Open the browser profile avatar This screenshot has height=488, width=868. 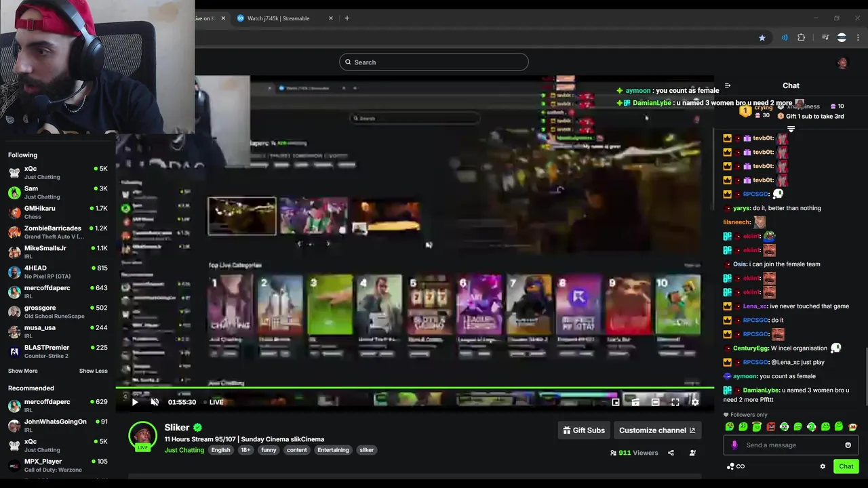tap(842, 38)
